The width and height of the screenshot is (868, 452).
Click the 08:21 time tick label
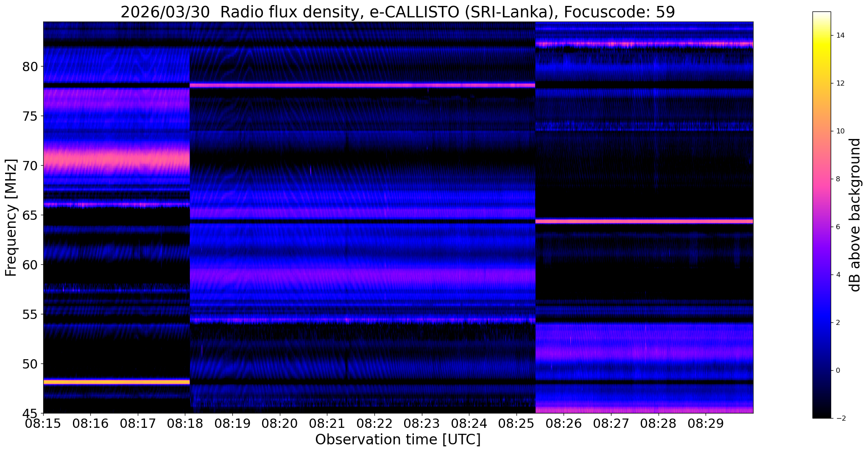pyautogui.click(x=327, y=423)
